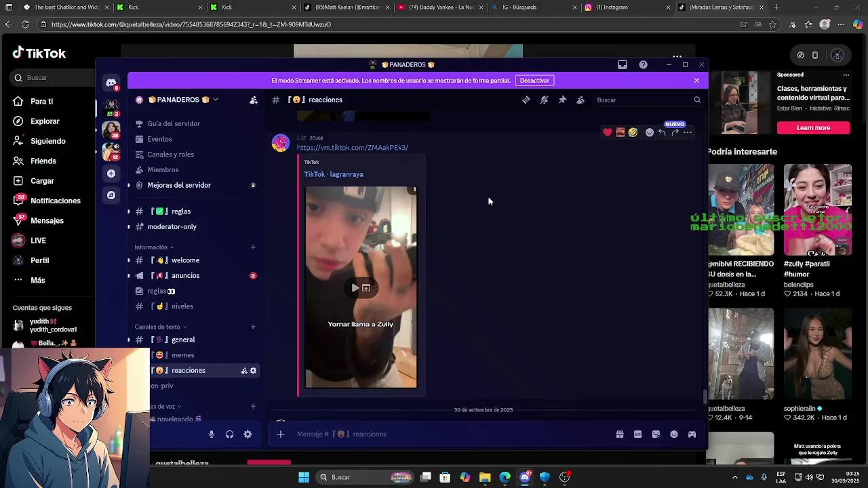Viewport: 868px width, 488px height.
Task: Click the TikTok Buscar search box
Action: 52,78
